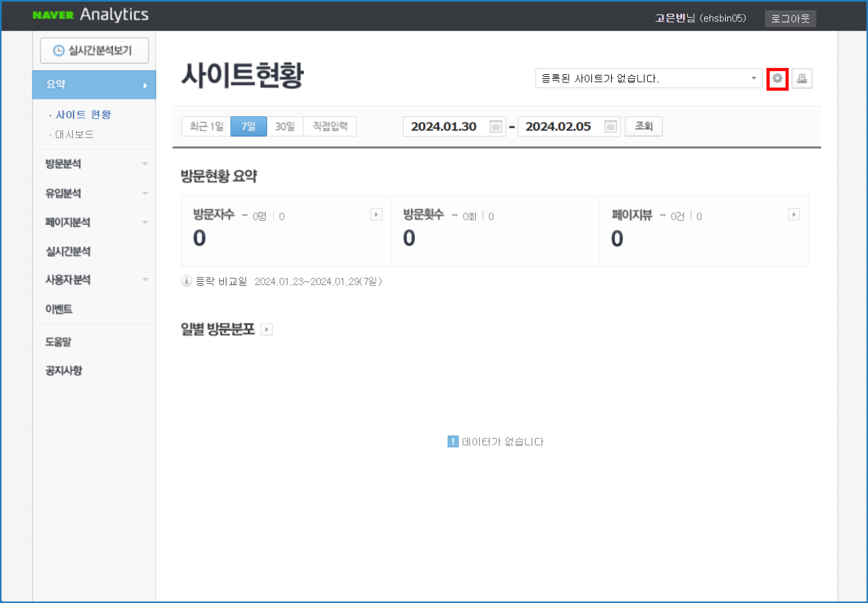Open the start date calendar picker
Screen dimensions: 868x603
(496, 126)
